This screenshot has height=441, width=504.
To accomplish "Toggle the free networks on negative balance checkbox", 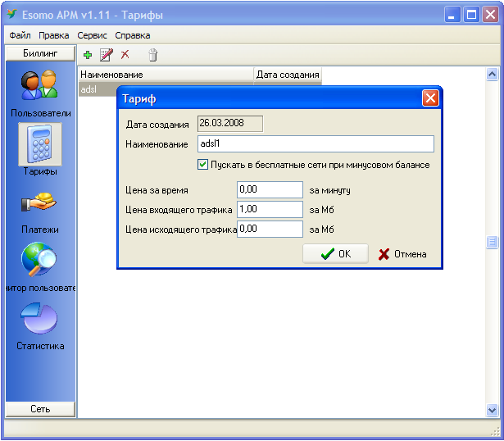I will (202, 165).
